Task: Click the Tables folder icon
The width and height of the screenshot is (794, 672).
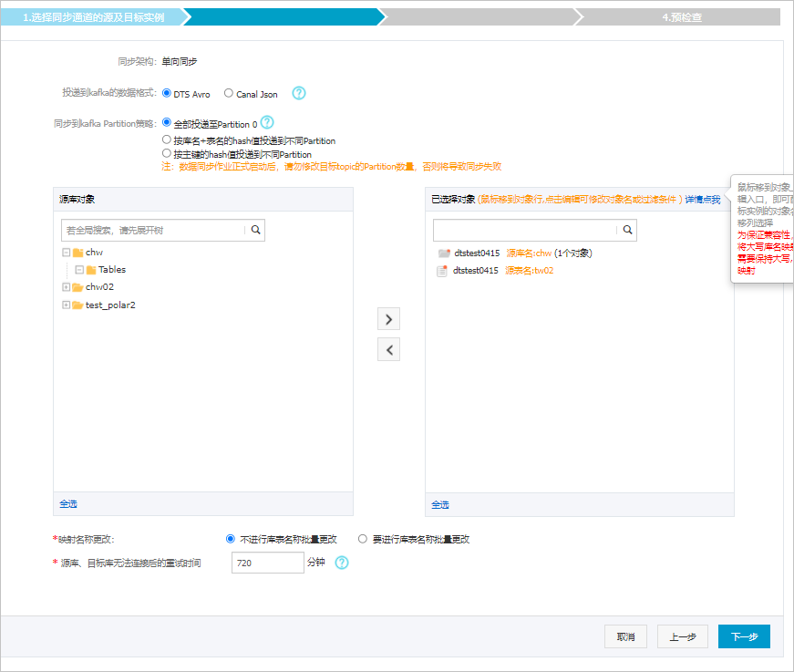Action: pyautogui.click(x=91, y=270)
